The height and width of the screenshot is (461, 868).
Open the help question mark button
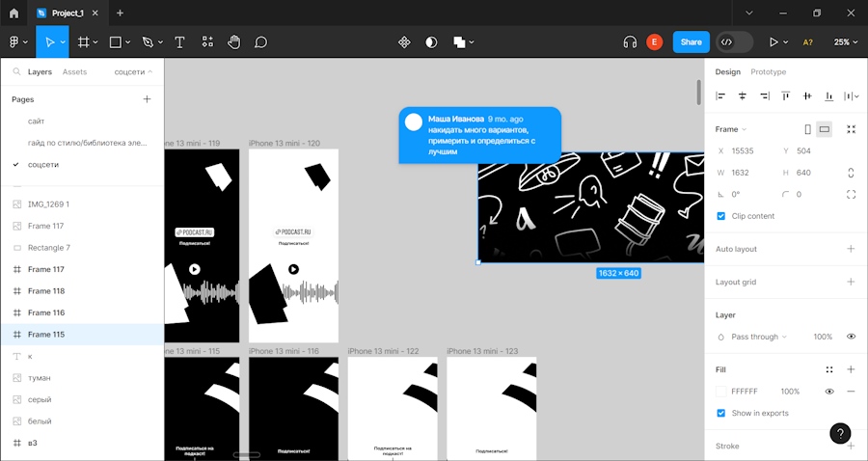point(840,433)
